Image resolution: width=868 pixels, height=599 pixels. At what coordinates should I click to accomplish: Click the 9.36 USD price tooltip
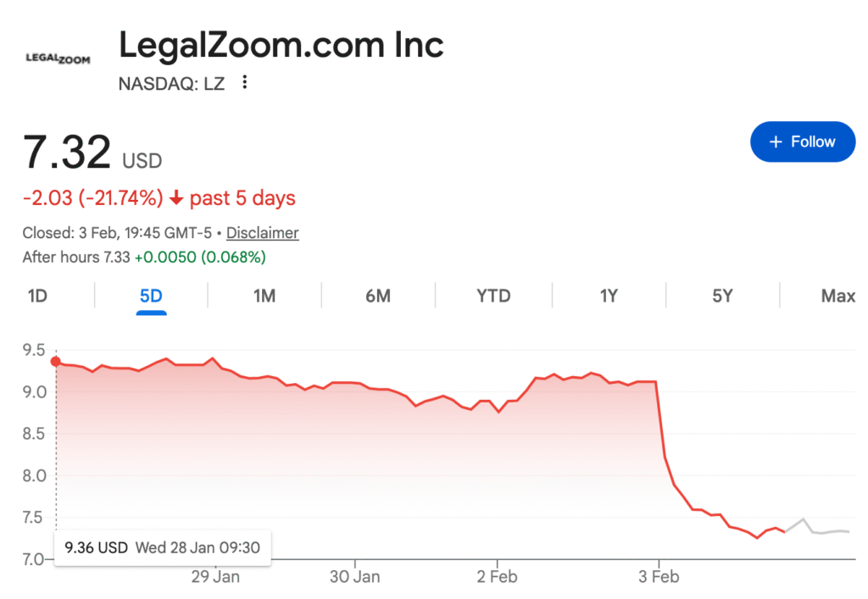tap(162, 547)
